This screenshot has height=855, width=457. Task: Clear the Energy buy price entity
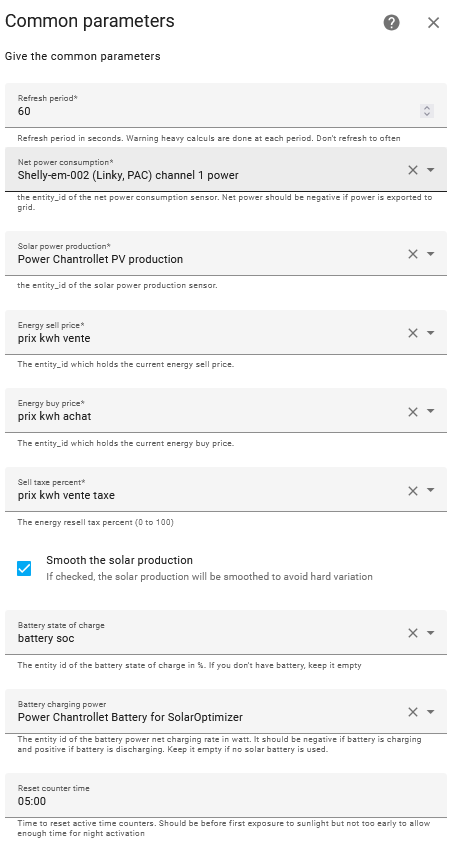pyautogui.click(x=413, y=412)
